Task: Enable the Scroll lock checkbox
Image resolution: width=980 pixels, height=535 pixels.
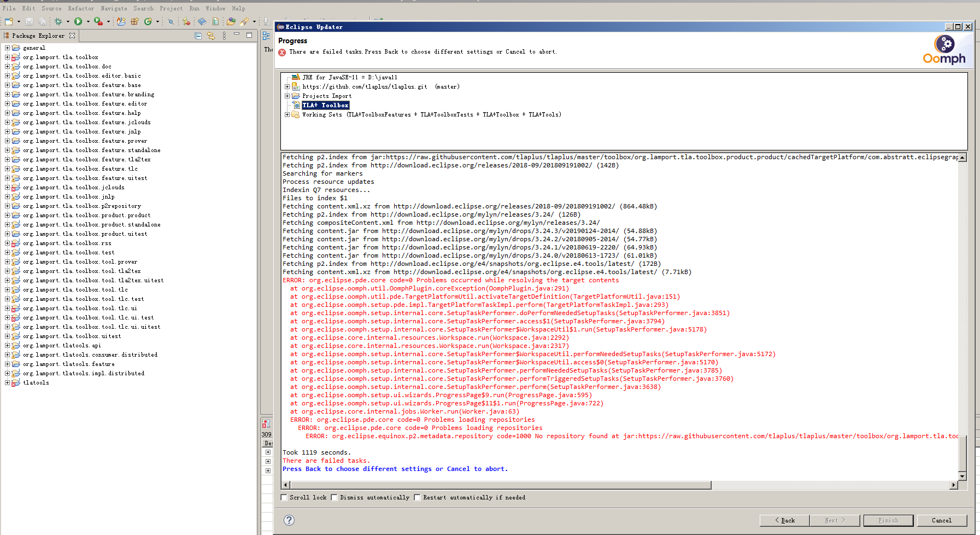Action: (x=284, y=497)
